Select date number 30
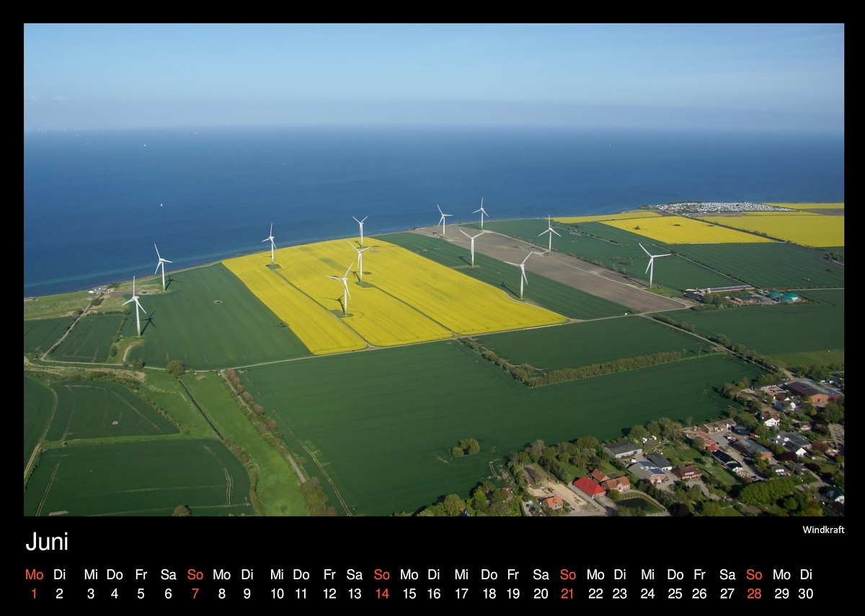Viewport: 865px width, 616px height. click(x=806, y=594)
